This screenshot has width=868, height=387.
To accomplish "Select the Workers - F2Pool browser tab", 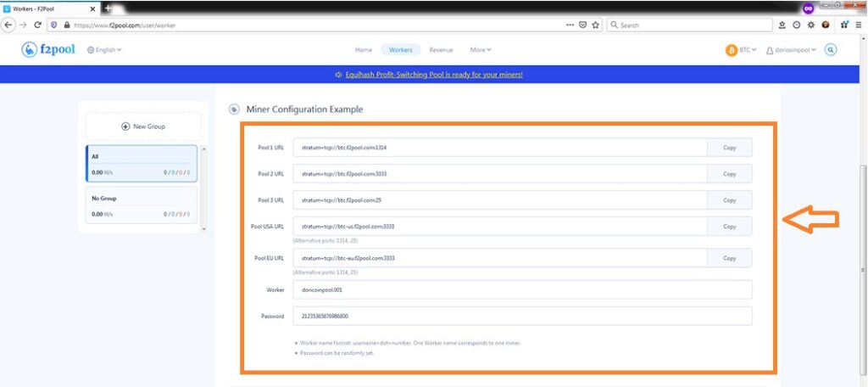I will point(50,8).
